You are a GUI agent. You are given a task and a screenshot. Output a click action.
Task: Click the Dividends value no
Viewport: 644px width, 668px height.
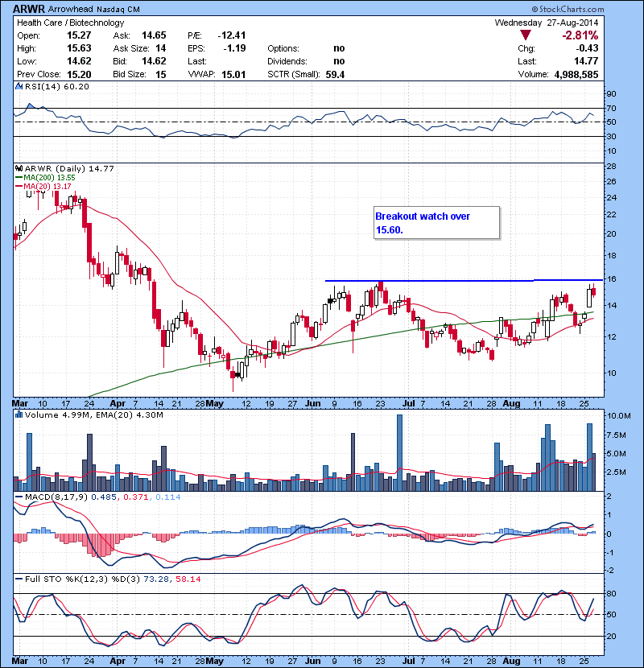tap(339, 61)
